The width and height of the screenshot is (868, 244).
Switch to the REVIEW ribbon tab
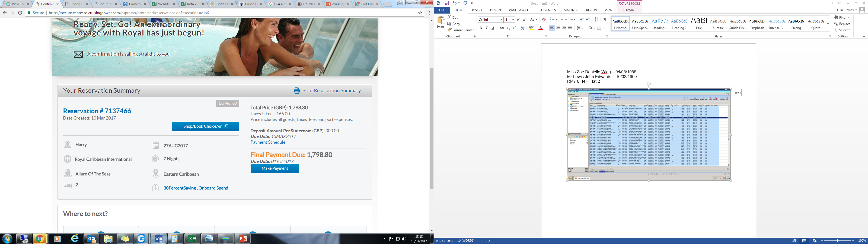click(x=591, y=10)
